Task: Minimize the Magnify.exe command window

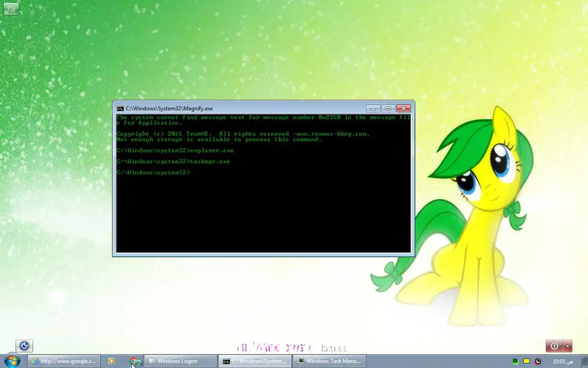Action: [x=373, y=109]
